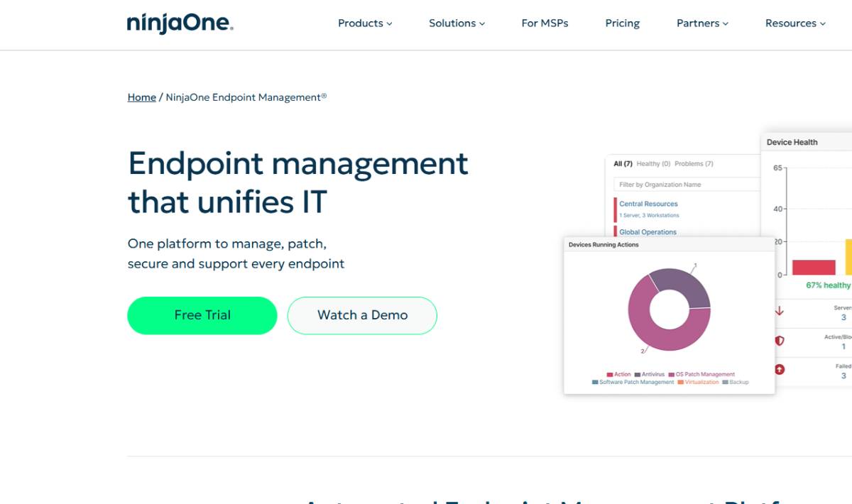Click the purple Antivirus donut segment

[685, 284]
